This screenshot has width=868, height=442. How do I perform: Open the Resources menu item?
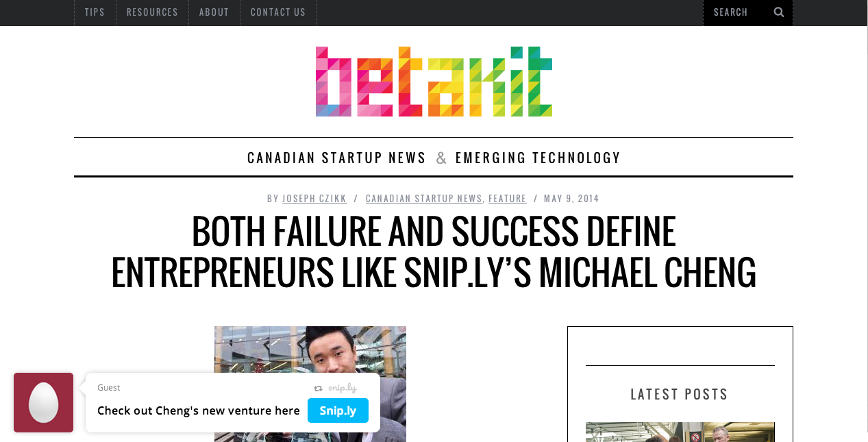click(152, 12)
